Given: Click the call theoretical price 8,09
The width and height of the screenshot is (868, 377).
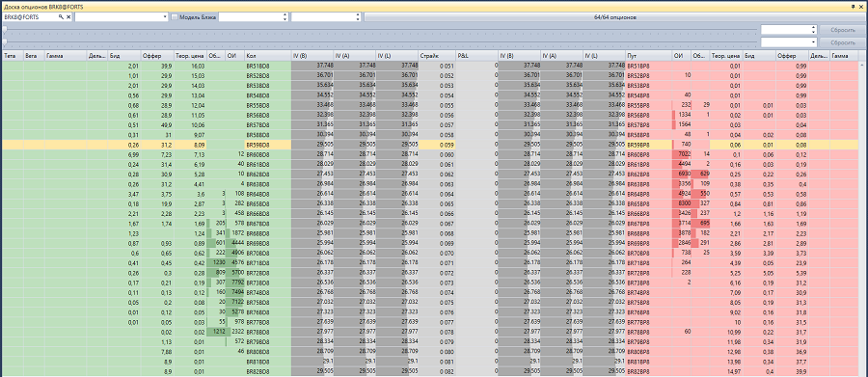Looking at the screenshot, I should [200, 145].
